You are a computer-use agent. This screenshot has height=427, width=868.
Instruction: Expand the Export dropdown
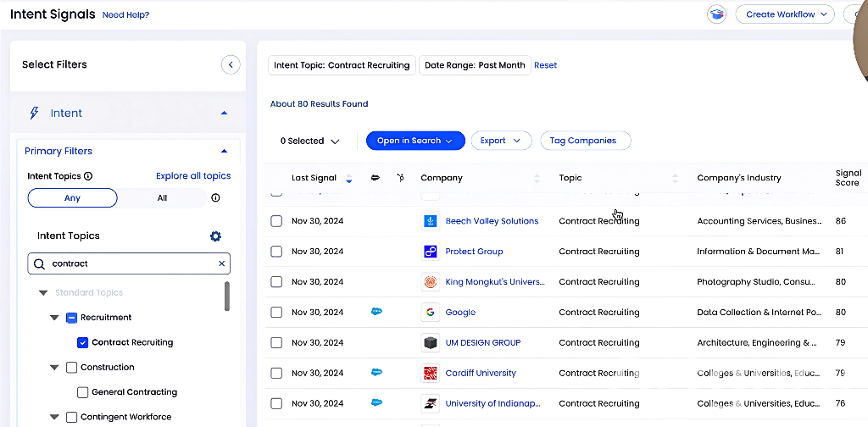501,141
